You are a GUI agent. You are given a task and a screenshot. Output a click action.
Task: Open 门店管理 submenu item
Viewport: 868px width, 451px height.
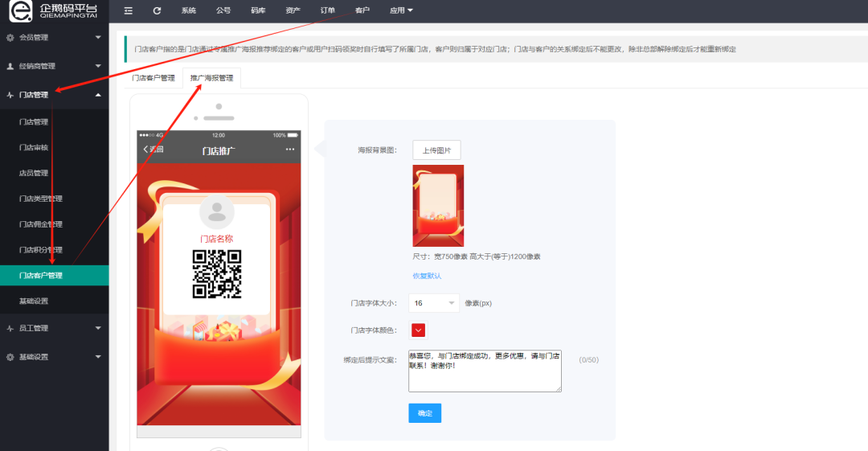34,122
